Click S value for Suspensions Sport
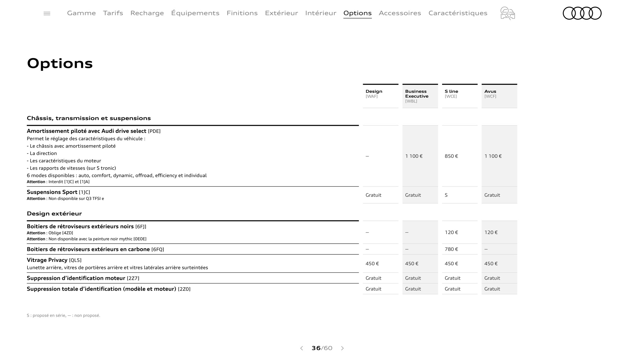The image size is (644, 362). 446,195
